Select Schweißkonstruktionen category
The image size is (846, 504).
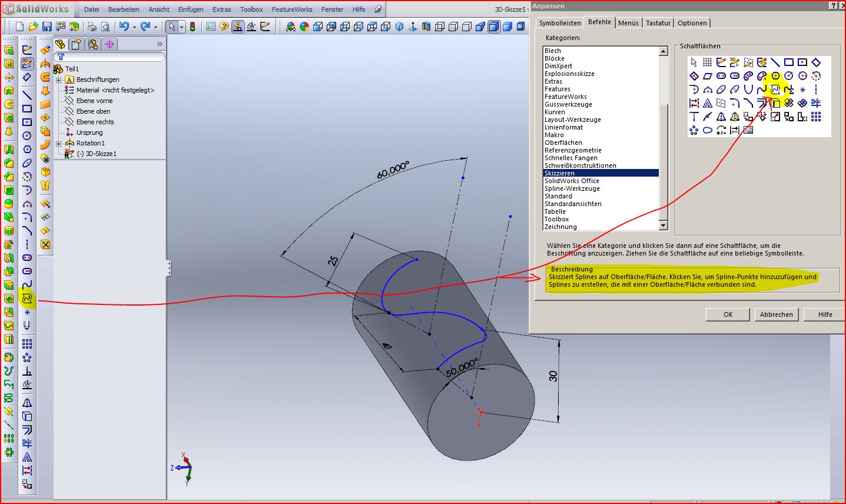tap(580, 165)
